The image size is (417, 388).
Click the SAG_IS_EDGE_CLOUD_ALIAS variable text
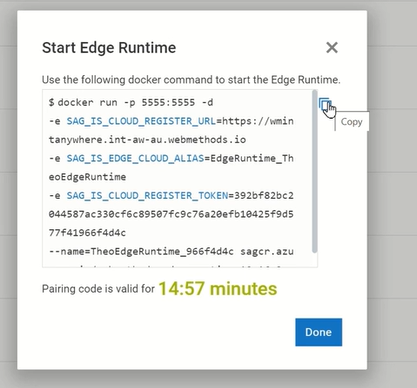click(x=135, y=158)
